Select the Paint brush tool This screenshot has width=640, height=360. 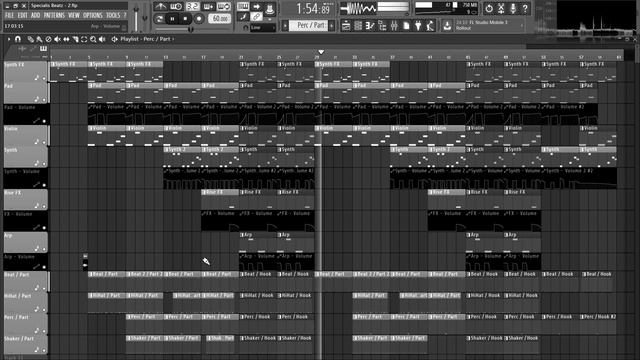click(x=39, y=39)
